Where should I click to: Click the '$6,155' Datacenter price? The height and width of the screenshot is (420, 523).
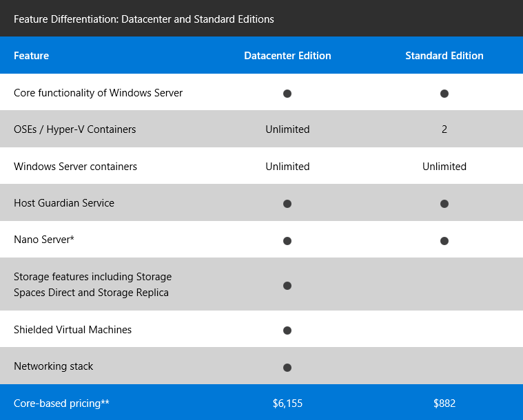(x=287, y=403)
